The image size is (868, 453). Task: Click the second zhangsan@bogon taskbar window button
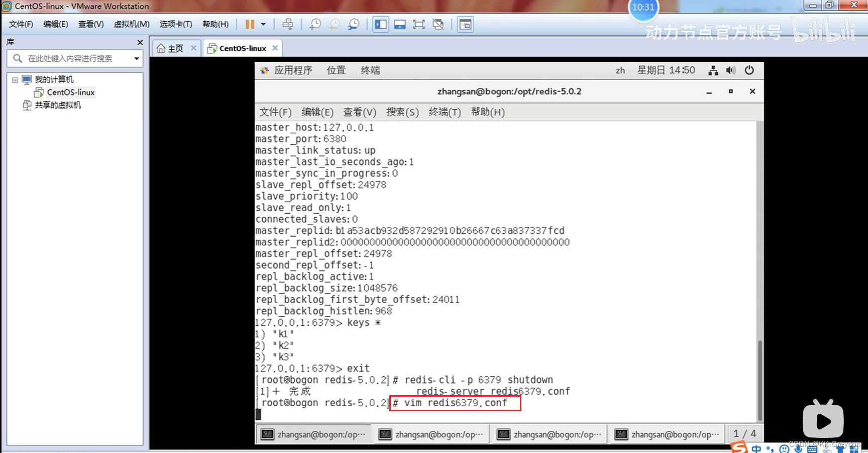(432, 434)
